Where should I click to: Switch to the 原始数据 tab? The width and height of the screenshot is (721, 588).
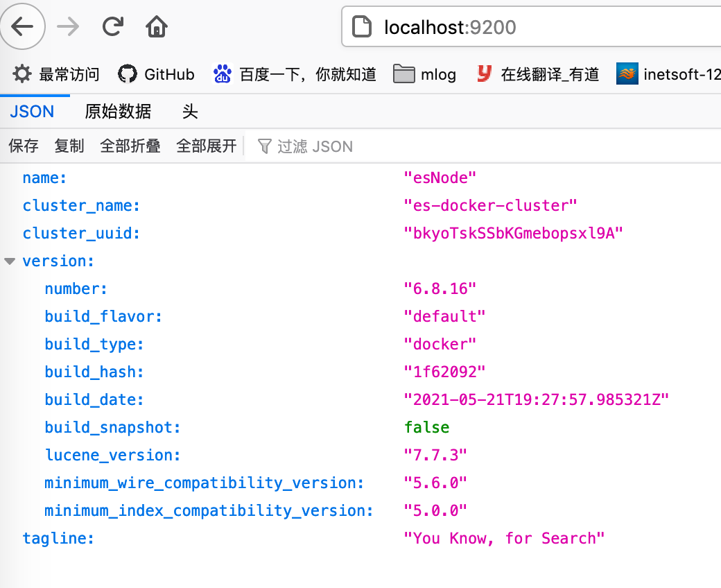coord(118,112)
